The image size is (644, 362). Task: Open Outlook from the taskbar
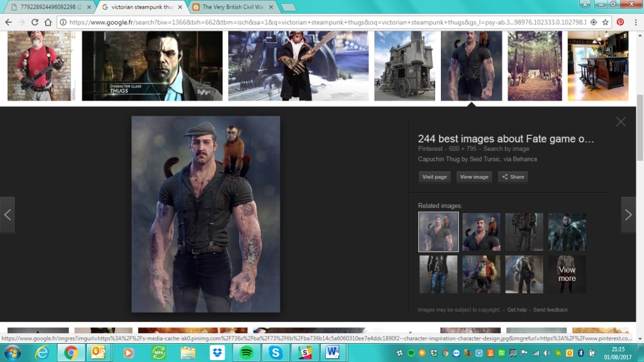pos(99,353)
